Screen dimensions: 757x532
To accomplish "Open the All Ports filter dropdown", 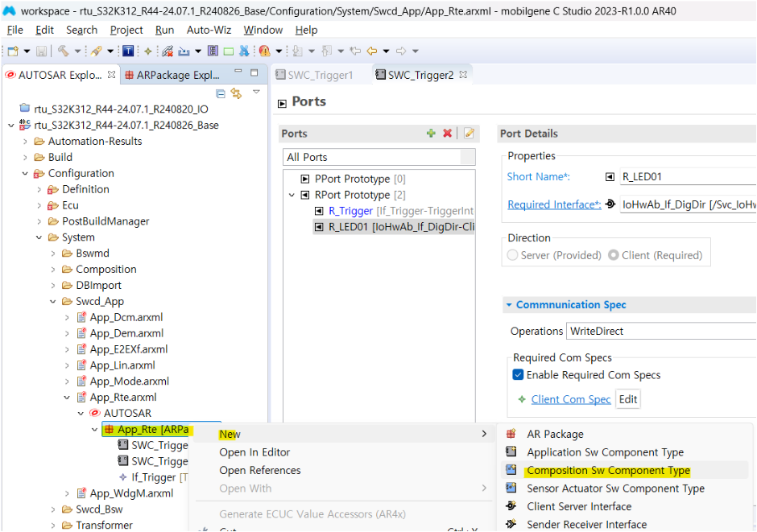I will click(467, 157).
